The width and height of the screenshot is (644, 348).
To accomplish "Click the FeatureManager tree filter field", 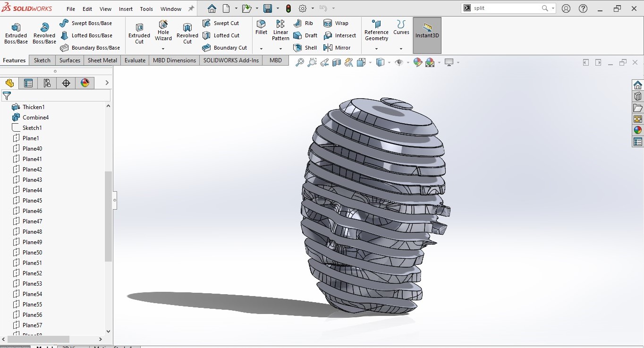I will click(x=56, y=96).
